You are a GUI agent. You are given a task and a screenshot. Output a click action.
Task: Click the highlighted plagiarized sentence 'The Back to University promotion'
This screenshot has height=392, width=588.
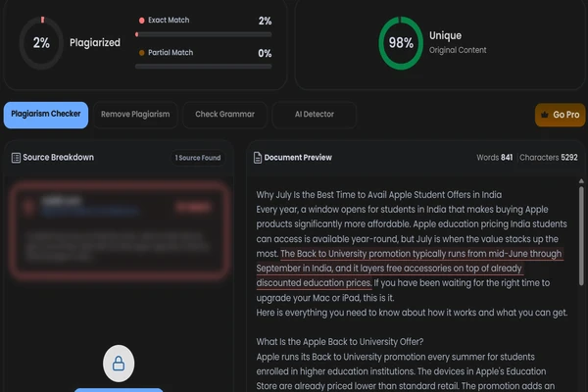coord(409,269)
